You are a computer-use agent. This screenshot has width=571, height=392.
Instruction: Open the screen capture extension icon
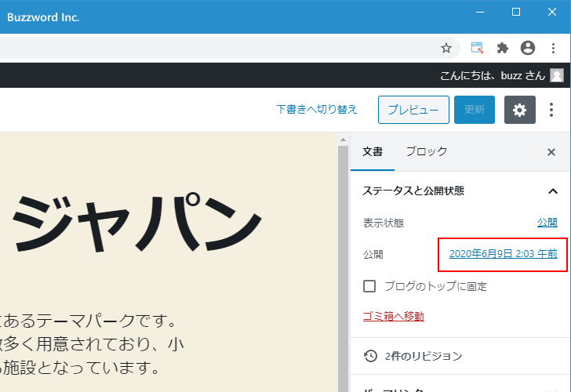click(x=477, y=48)
